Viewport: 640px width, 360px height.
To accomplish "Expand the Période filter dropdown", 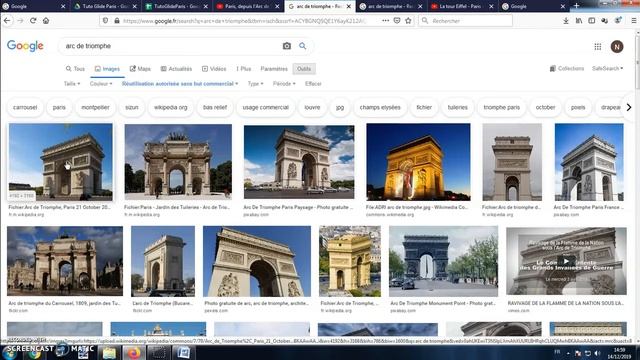I will [284, 84].
